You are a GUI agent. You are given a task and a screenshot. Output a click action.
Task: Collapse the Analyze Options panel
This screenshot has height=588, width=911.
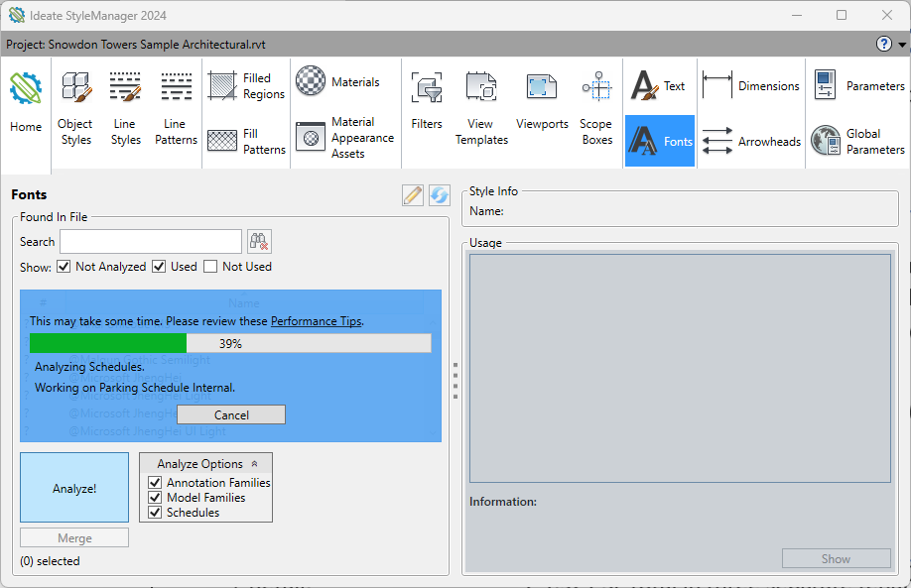(x=254, y=464)
